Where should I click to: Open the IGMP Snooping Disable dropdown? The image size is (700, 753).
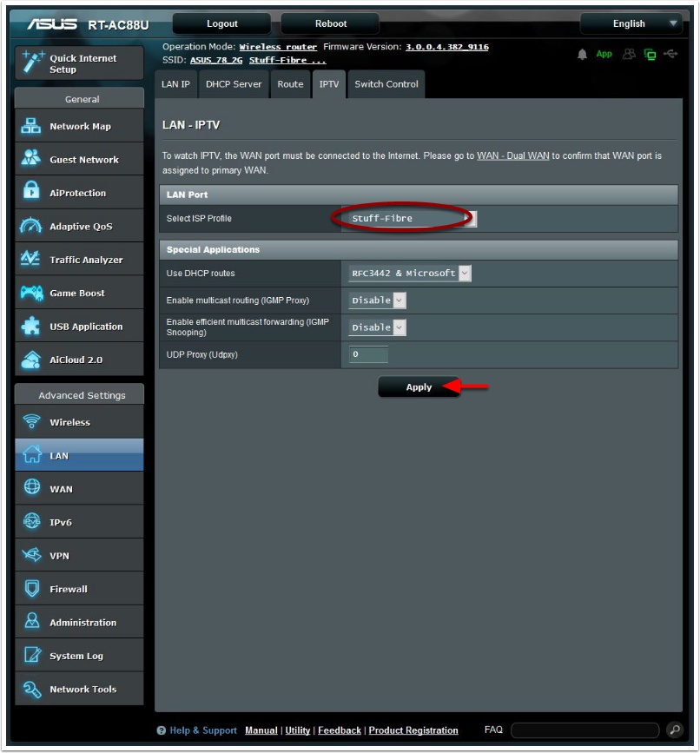point(378,327)
